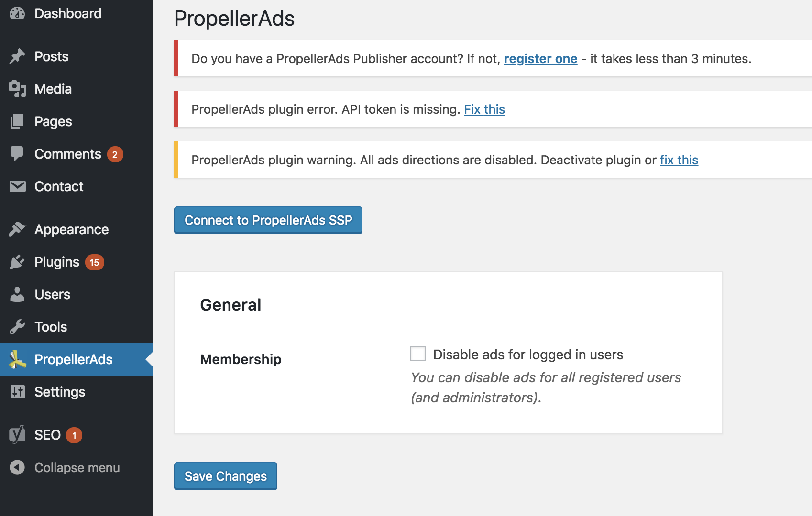Open Media via its camera icon
Screen dimensions: 812x516
17,89
